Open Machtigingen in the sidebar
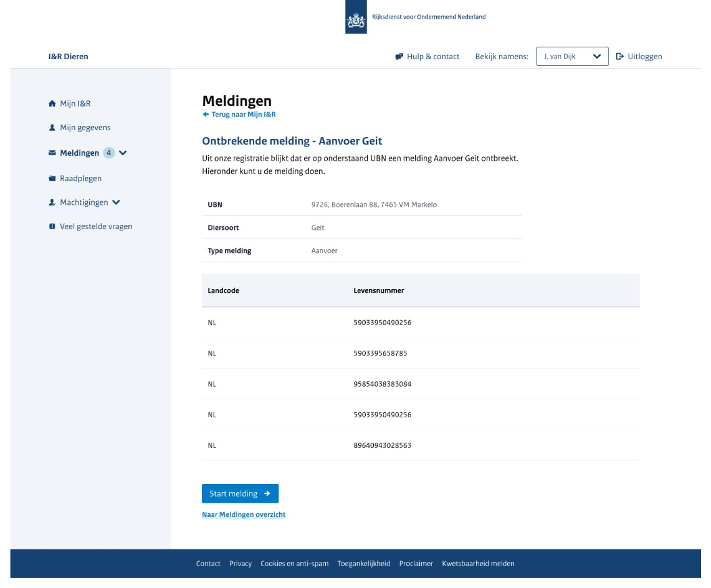Viewport: 711px width, 588px height. tap(84, 202)
